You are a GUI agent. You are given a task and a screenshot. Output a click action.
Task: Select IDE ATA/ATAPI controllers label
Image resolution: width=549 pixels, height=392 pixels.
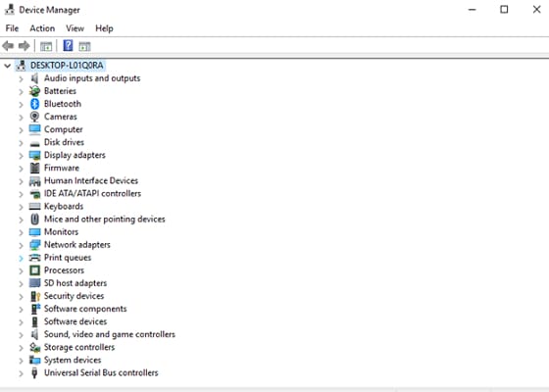coord(92,194)
